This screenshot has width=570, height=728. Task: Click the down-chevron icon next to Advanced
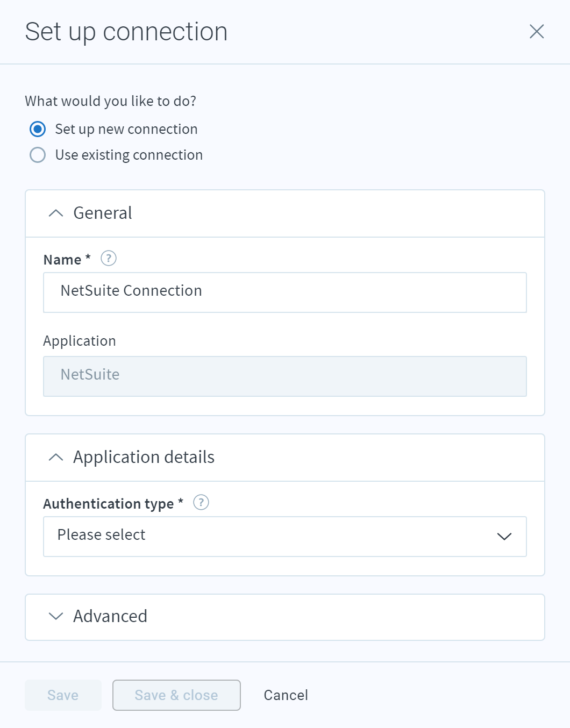pyautogui.click(x=56, y=616)
